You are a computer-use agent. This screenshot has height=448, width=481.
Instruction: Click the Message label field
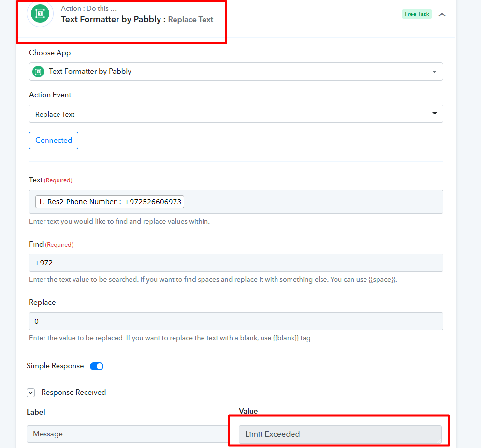click(x=127, y=434)
